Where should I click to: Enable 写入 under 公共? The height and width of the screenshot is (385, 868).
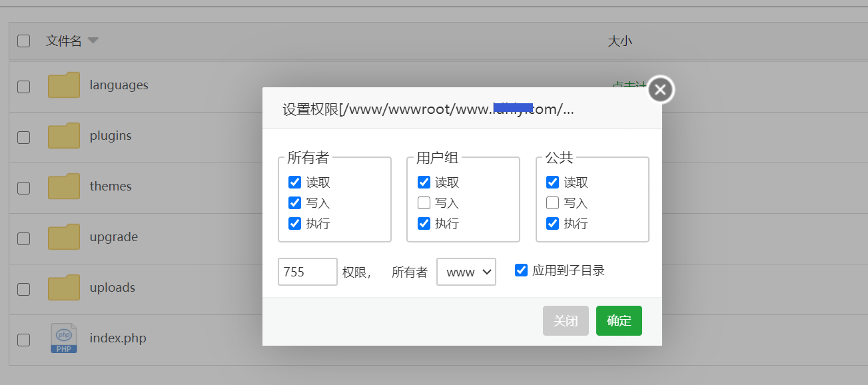pyautogui.click(x=552, y=202)
